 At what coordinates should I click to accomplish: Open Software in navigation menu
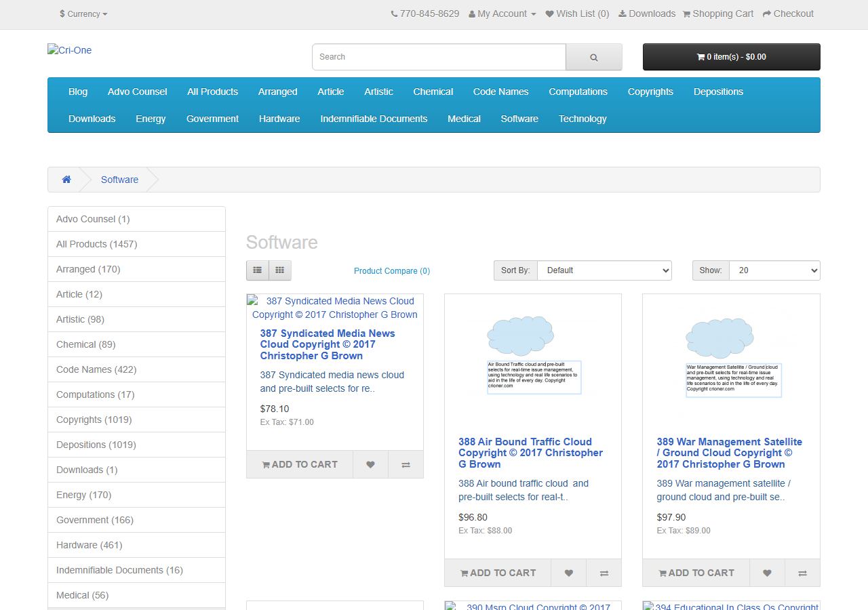(519, 119)
